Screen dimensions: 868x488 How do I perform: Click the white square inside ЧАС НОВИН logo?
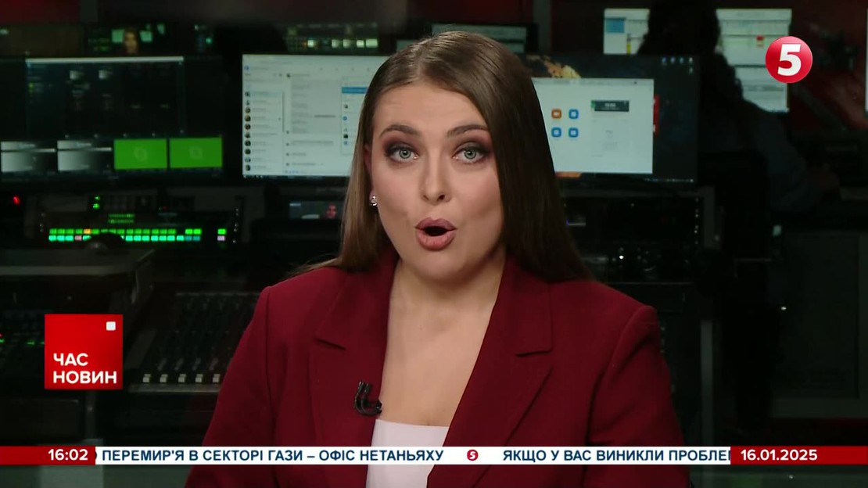[x=110, y=326]
